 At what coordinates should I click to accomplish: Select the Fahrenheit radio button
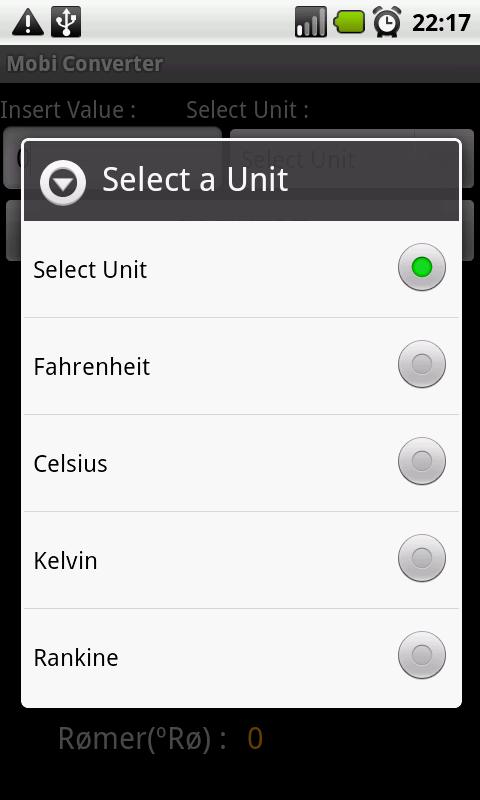point(422,364)
